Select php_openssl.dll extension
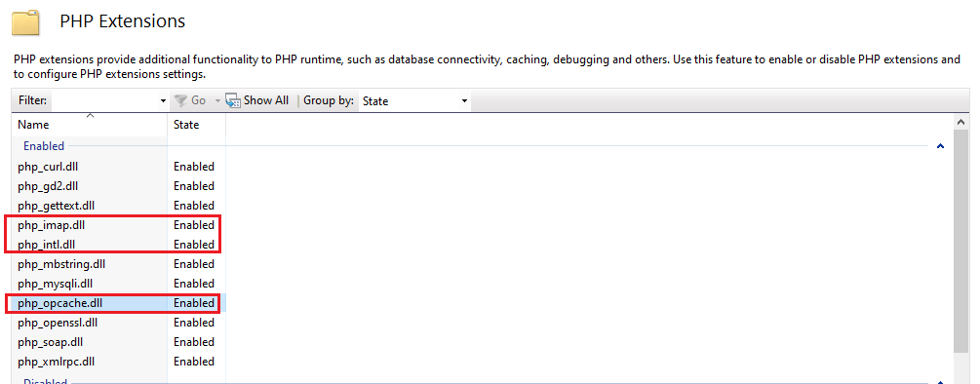The image size is (980, 384). point(58,323)
